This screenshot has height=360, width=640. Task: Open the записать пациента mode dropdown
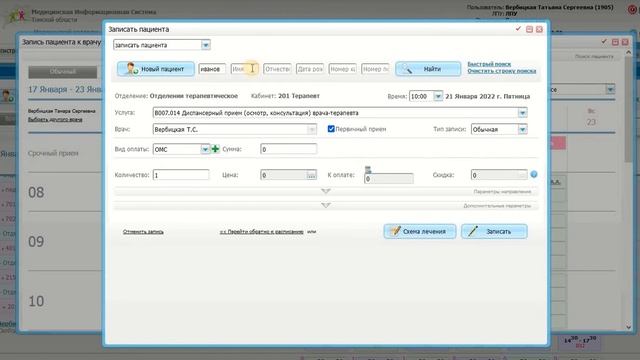point(206,45)
